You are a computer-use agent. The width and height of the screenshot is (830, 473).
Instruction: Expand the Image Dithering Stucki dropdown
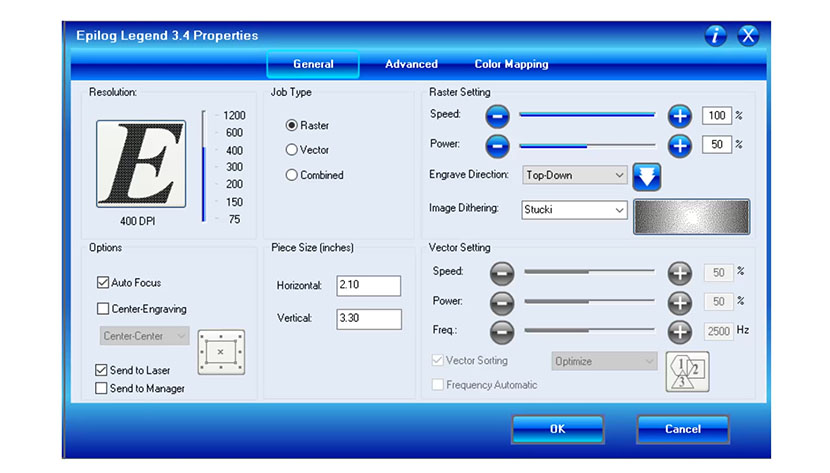point(574,210)
